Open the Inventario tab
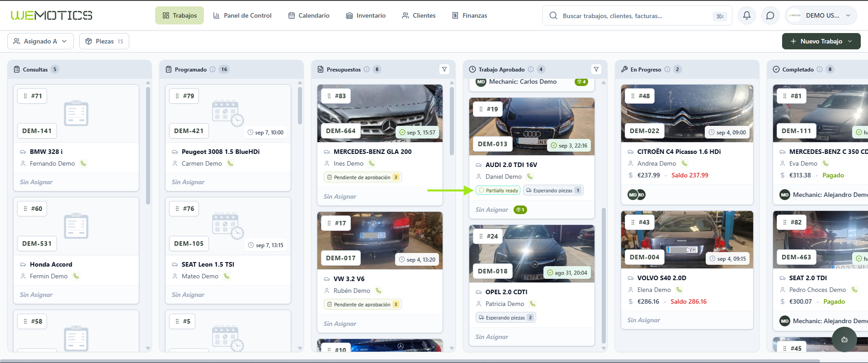This screenshot has width=868, height=363. [366, 15]
